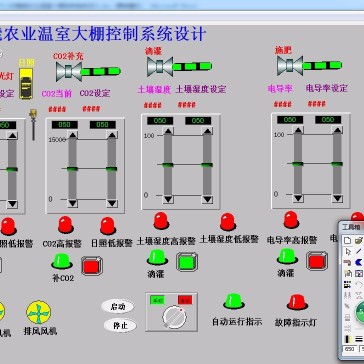This screenshot has height=364, width=364.
Task: Select the blank page tool in 工具箱
Action: tap(348, 240)
